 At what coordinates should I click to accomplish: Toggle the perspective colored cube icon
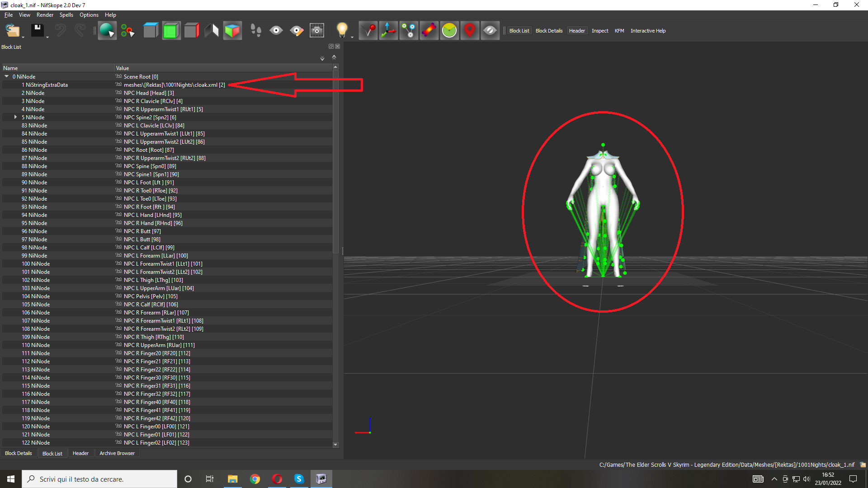pos(232,31)
